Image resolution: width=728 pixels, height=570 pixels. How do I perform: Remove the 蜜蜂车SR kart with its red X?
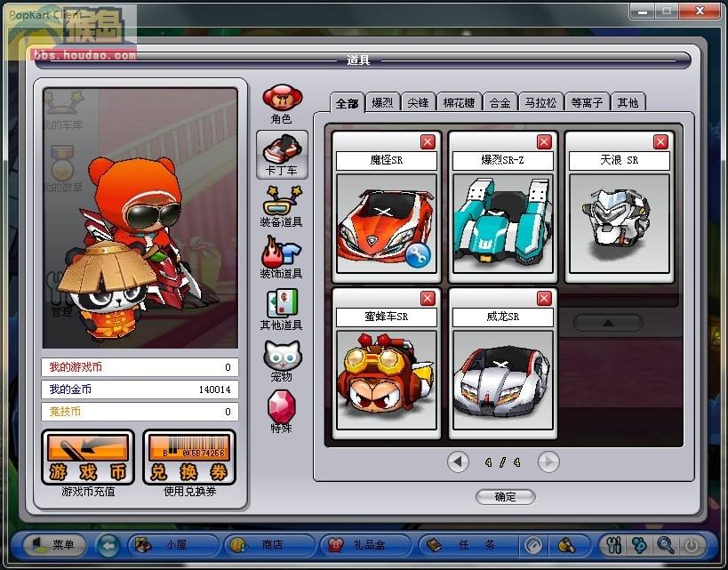(x=428, y=298)
